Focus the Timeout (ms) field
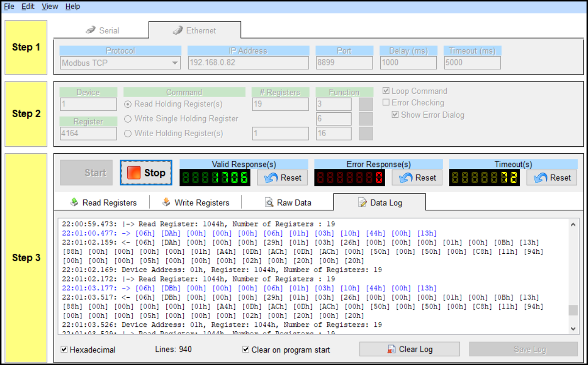Screen dimensions: 588x365 pos(472,62)
